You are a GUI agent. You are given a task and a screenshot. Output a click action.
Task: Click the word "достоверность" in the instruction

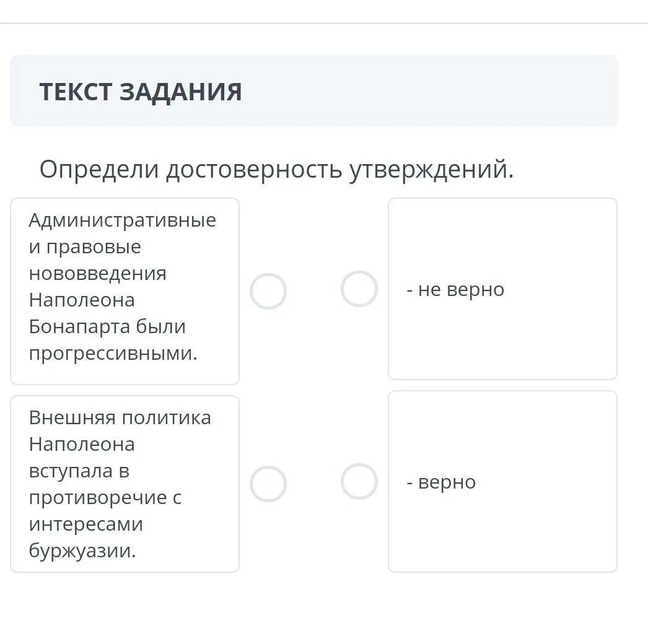point(253,169)
